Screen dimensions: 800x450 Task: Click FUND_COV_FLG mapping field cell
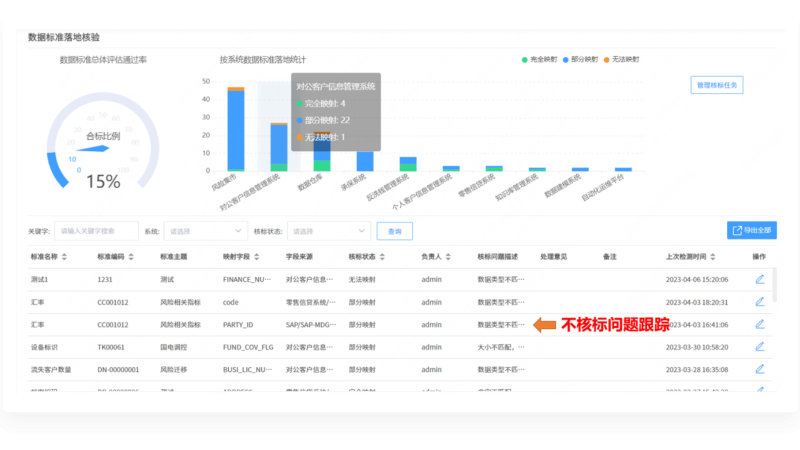[x=248, y=347]
